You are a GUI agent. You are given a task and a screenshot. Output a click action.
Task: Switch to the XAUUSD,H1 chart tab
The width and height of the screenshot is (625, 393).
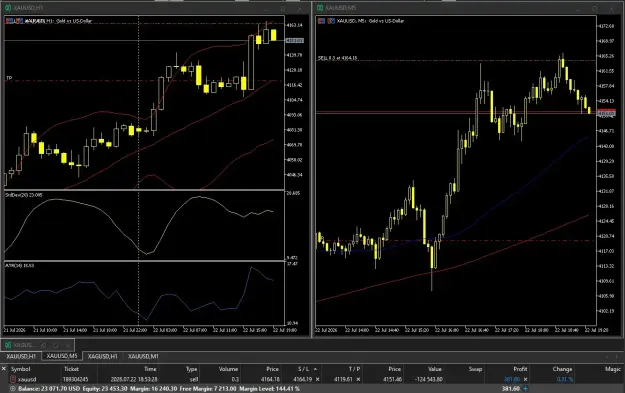tap(21, 356)
